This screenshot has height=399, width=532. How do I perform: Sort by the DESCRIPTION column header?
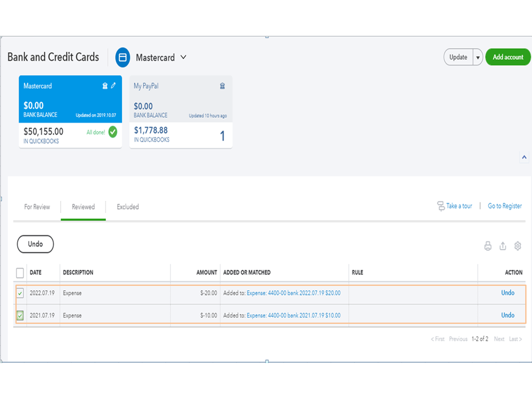tap(78, 272)
